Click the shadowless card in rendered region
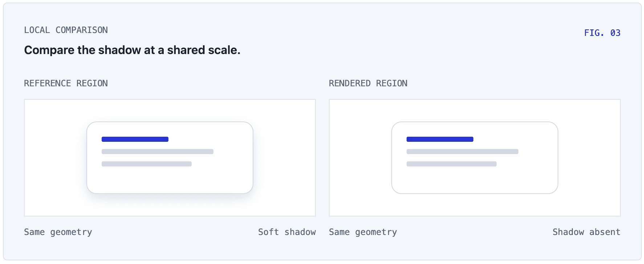Screen dimensions: 644x264 click(475, 158)
